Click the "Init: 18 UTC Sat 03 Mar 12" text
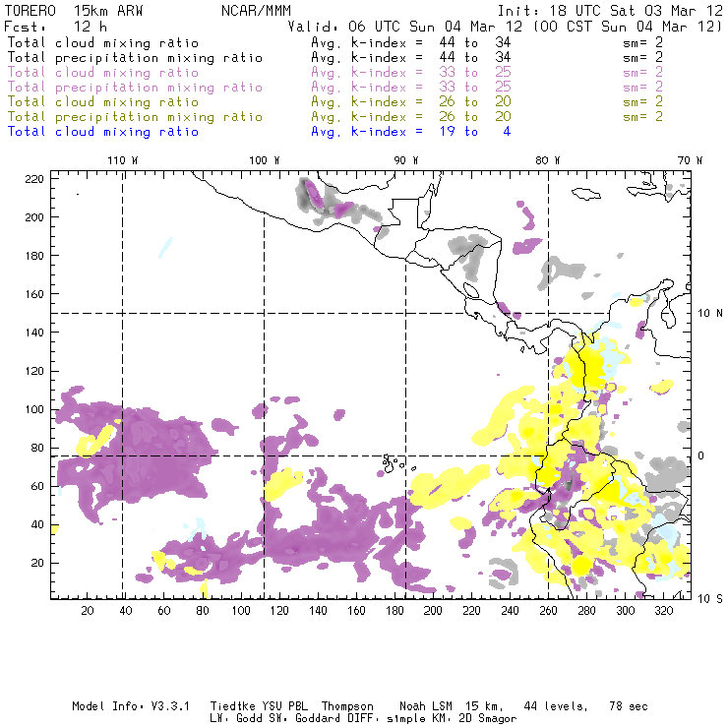Screen dimensions: 728x728 point(610,11)
